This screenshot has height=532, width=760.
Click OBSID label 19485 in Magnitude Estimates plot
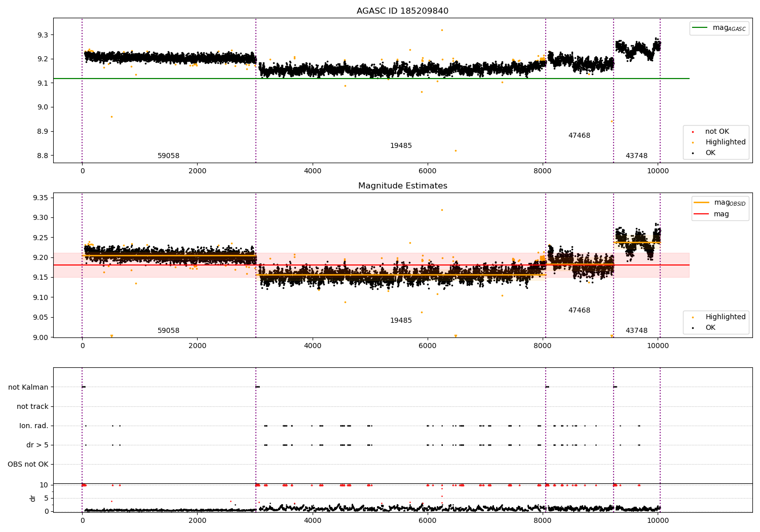(401, 321)
